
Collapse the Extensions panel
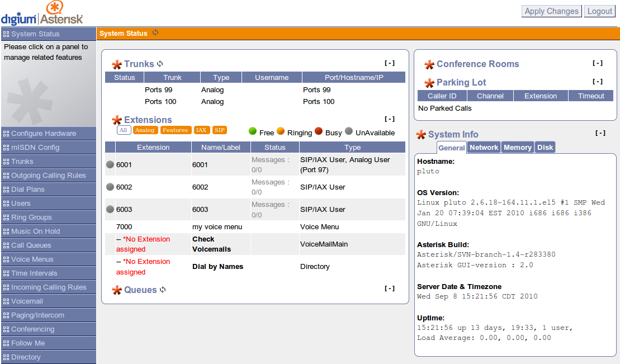pyautogui.click(x=390, y=119)
